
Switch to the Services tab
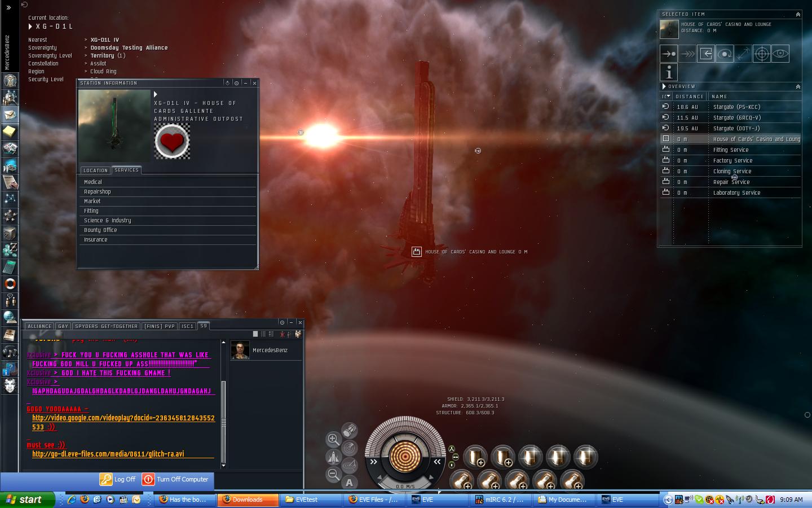point(126,169)
